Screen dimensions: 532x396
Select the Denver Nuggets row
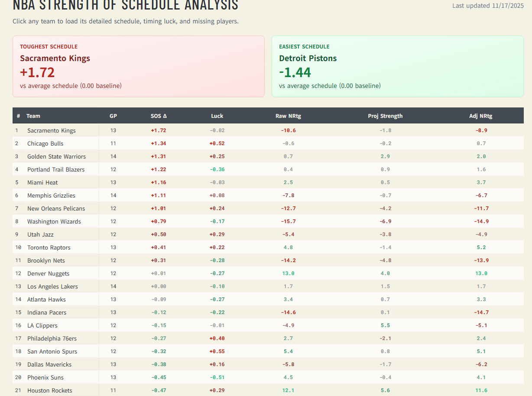click(268, 273)
